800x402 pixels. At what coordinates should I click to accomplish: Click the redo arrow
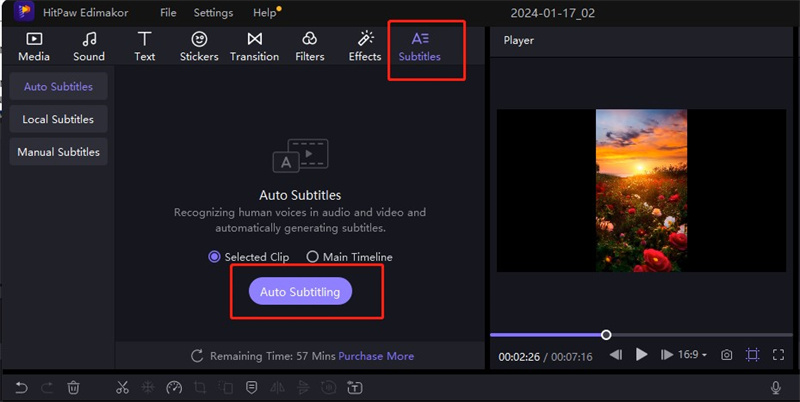pos(47,388)
